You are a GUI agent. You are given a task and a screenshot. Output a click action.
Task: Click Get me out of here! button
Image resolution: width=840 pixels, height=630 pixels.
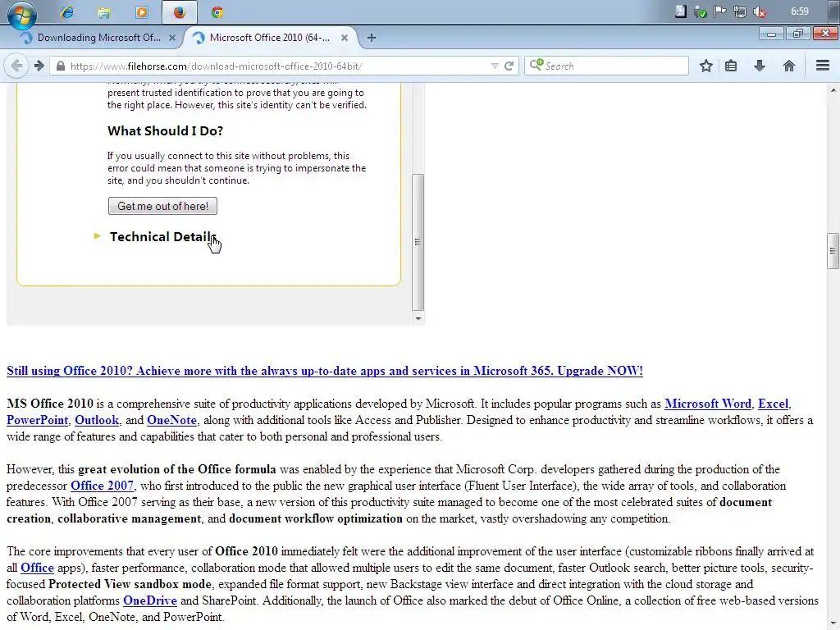163,206
